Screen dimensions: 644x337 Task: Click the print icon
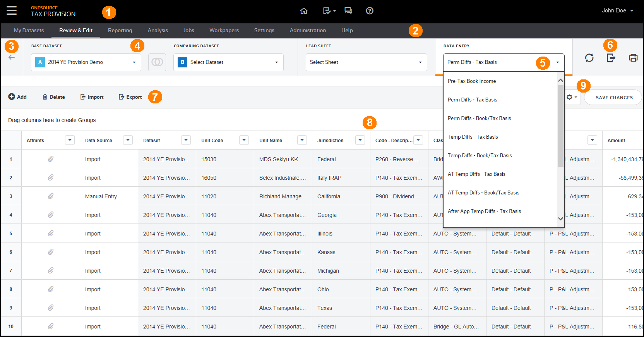click(633, 58)
